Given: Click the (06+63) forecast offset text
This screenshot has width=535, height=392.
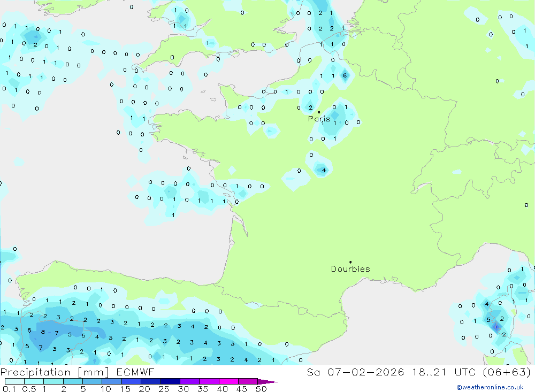Looking at the screenshot, I should (x=507, y=372).
